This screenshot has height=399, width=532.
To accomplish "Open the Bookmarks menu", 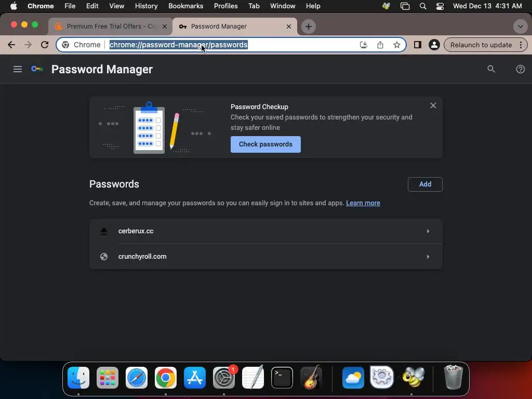I will click(x=185, y=6).
